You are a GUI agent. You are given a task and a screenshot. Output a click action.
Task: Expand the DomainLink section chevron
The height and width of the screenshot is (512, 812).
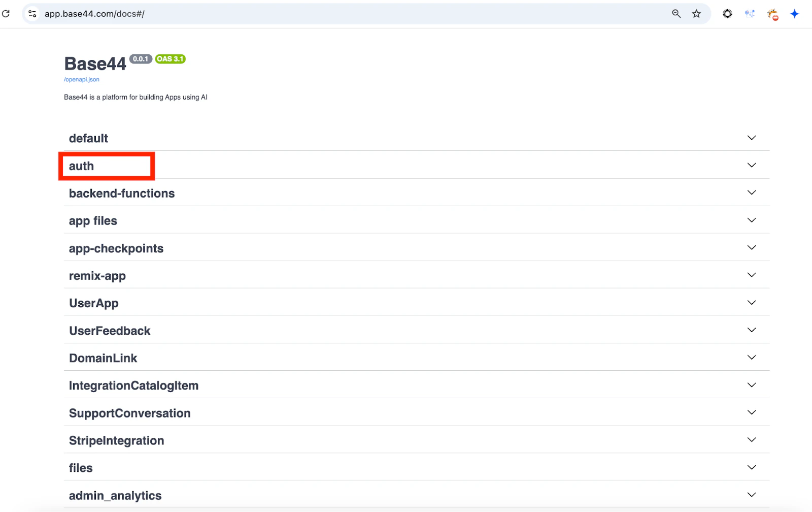point(752,357)
